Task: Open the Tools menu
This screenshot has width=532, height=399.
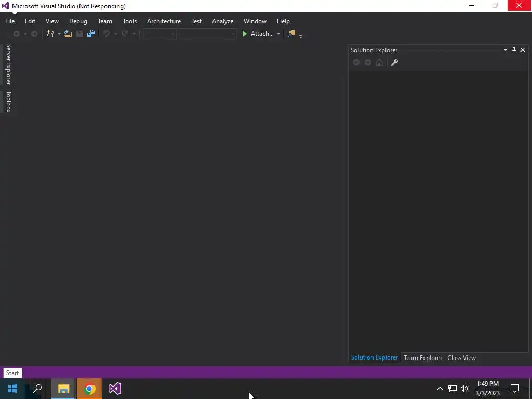Action: coord(129,21)
